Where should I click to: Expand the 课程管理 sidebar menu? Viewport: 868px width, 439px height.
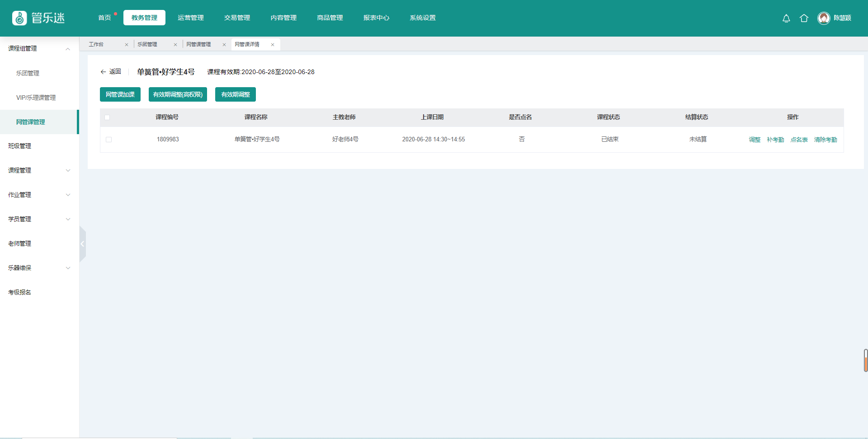tap(68, 170)
